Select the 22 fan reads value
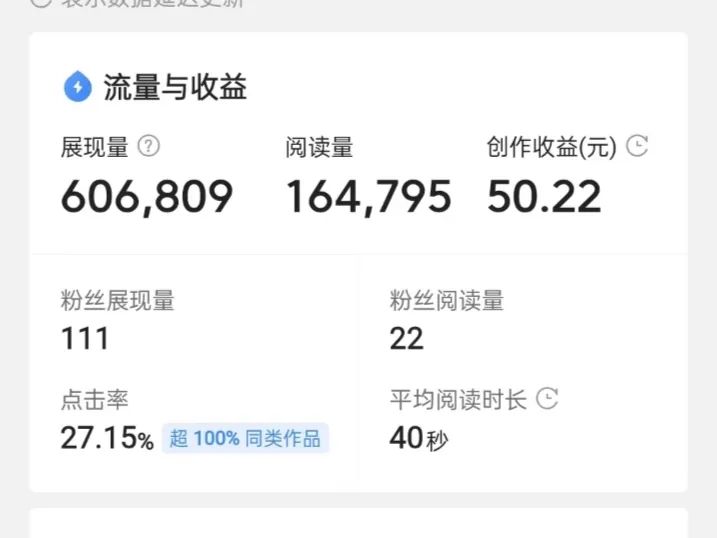 coord(407,339)
